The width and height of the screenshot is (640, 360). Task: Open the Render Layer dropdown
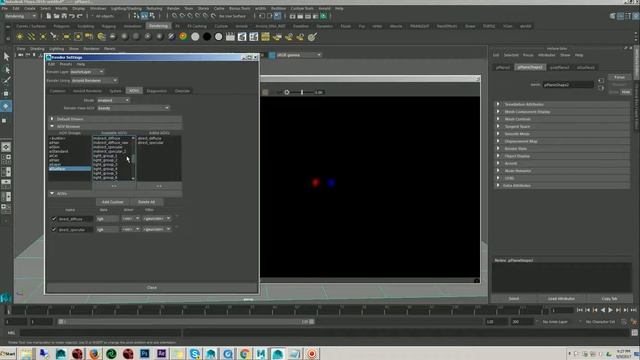coord(87,72)
